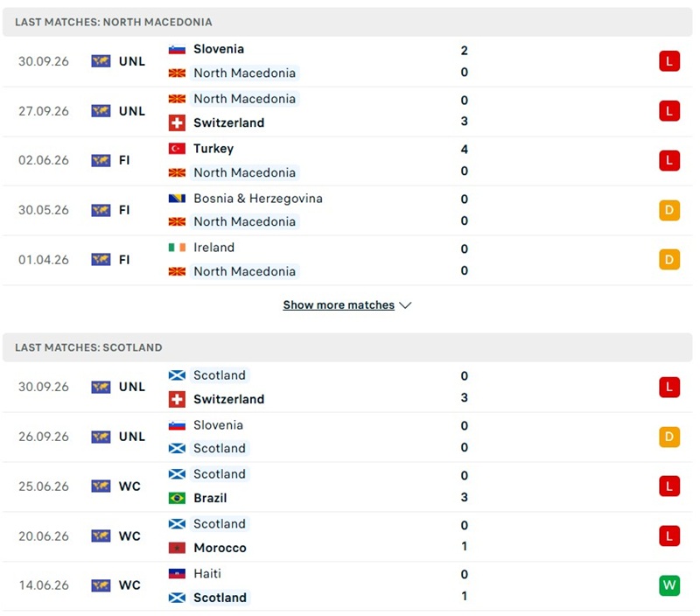Click the green W result badge for Haiti match
This screenshot has width=700, height=616.
pos(669,585)
